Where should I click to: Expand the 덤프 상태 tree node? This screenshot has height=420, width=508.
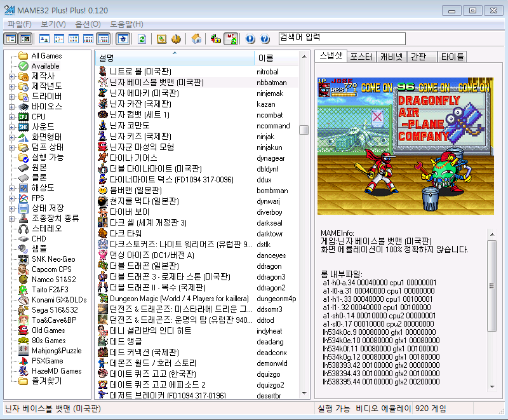11,147
